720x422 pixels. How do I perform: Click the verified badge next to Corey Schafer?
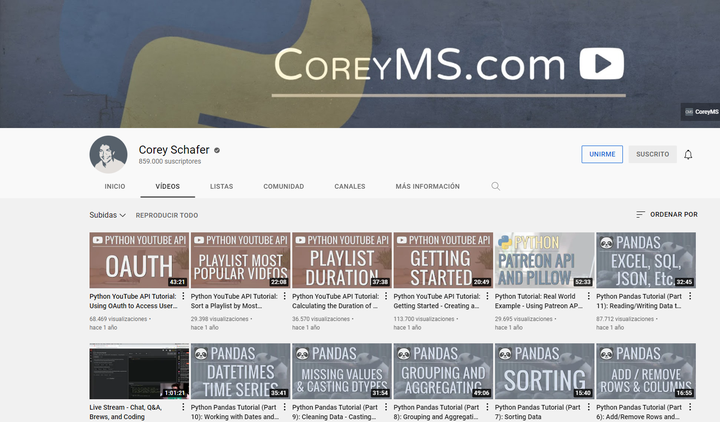click(x=217, y=150)
